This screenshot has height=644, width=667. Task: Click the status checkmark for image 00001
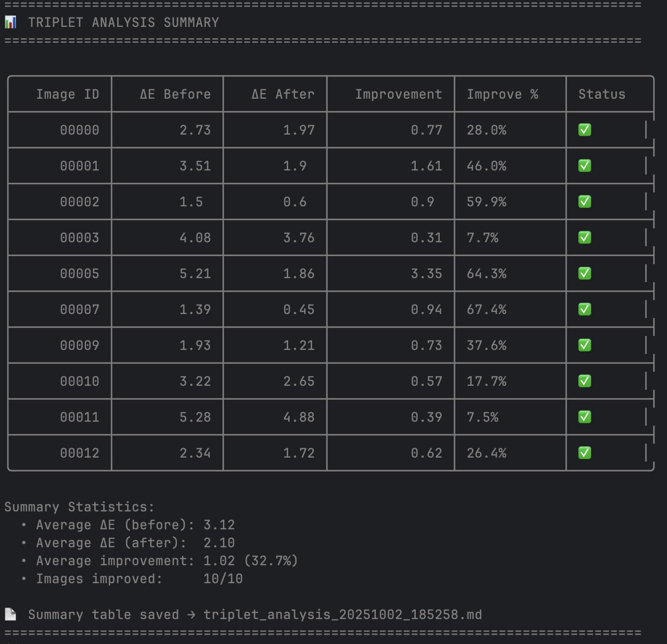tap(584, 166)
